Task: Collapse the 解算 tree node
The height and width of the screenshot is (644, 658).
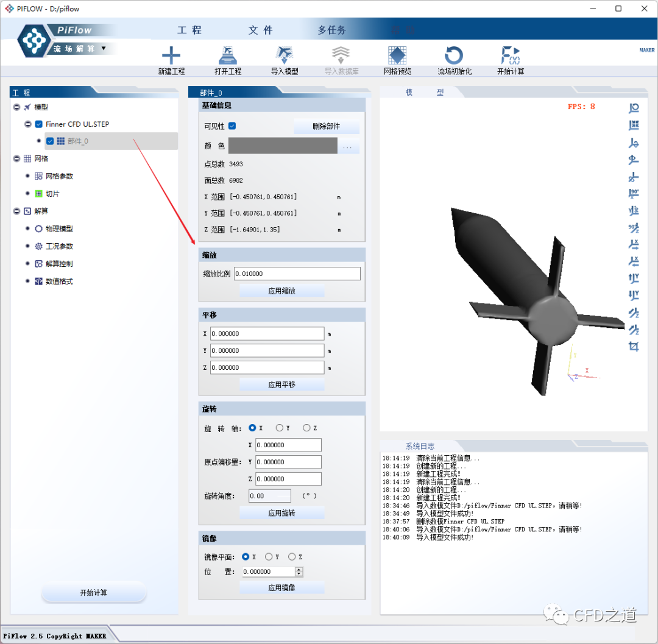Action: (17, 211)
